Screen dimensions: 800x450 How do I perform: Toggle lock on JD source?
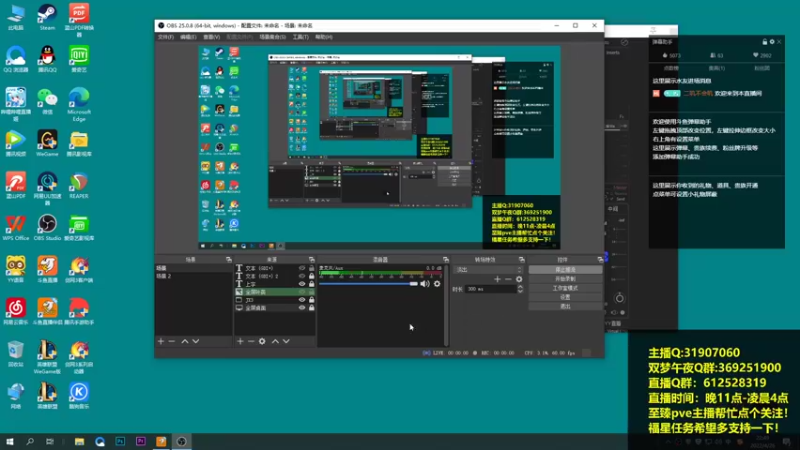311,300
